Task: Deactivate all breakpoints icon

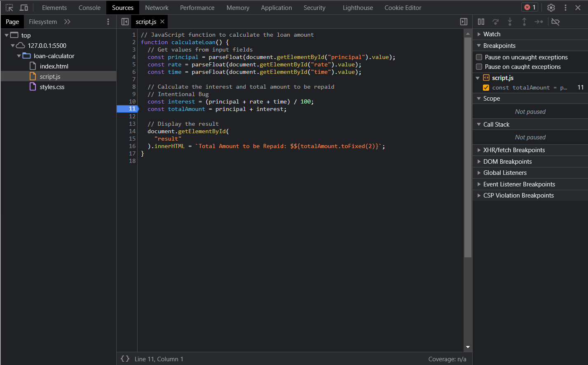Action: tap(555, 22)
